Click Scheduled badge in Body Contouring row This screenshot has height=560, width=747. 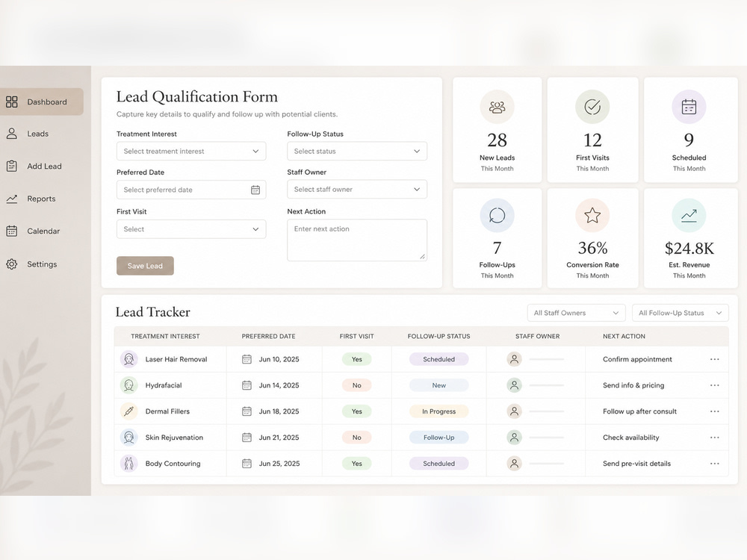(x=438, y=464)
